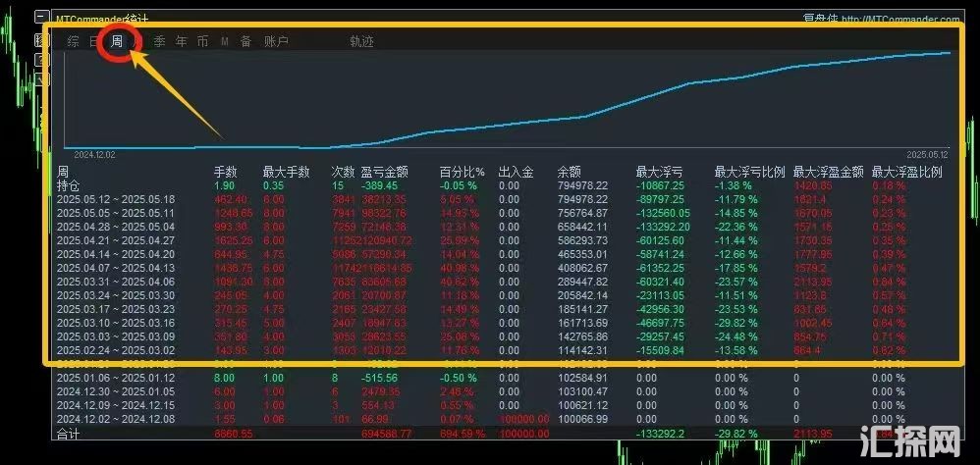Image resolution: width=980 pixels, height=465 pixels.
Task: Switch to the 季 quarterly tab
Action: (160, 42)
